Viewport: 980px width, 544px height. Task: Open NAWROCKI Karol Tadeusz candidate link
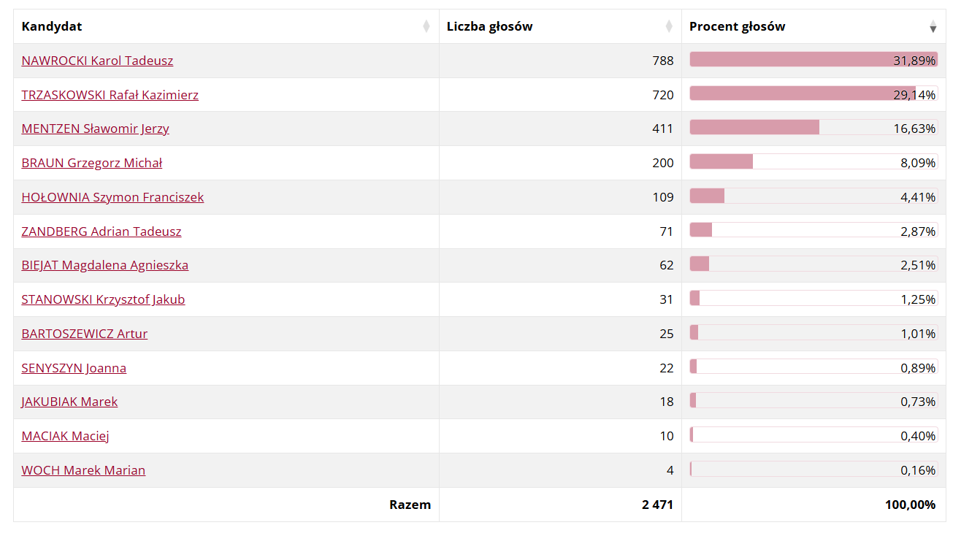pyautogui.click(x=97, y=61)
